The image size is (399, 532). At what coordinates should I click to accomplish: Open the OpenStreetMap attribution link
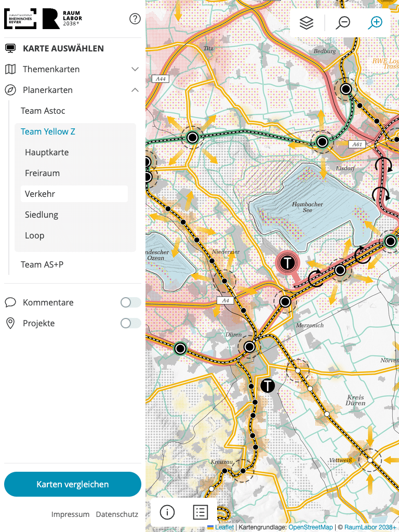(x=311, y=527)
